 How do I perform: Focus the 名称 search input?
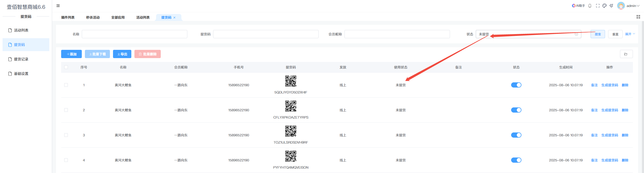(134, 34)
